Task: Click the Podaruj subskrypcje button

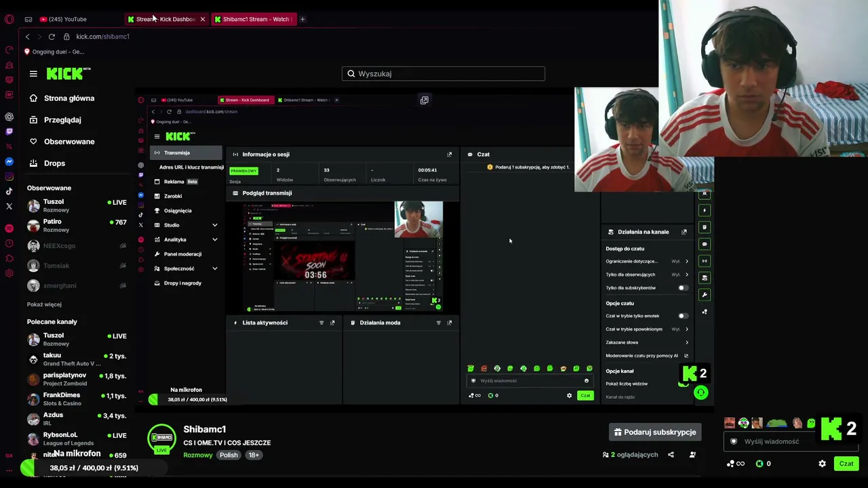Action: tap(655, 432)
